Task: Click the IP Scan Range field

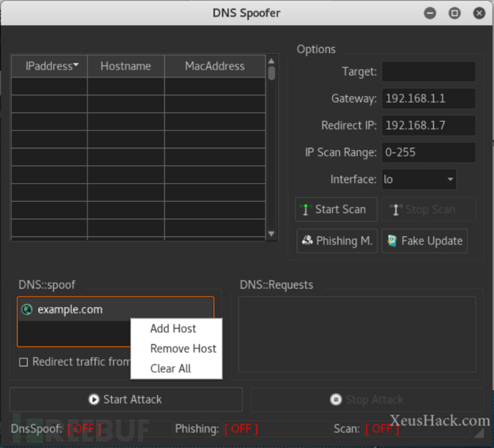Action: tap(428, 152)
